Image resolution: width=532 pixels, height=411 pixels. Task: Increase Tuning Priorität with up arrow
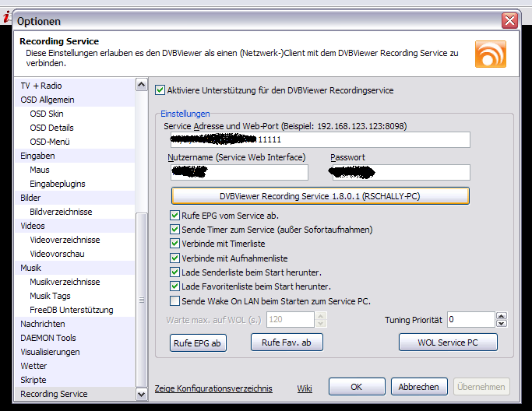pos(502,316)
